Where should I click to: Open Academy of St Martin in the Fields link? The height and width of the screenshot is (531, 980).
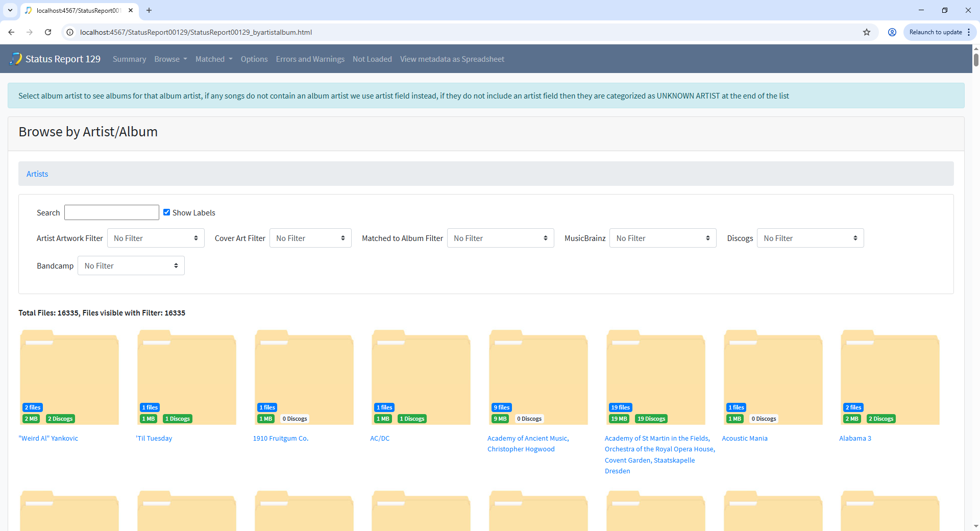(660, 454)
